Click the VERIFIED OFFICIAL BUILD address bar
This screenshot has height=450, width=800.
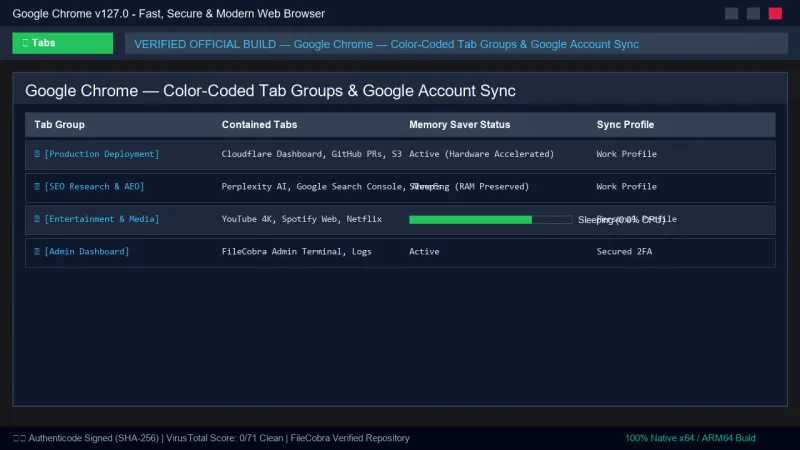[456, 44]
